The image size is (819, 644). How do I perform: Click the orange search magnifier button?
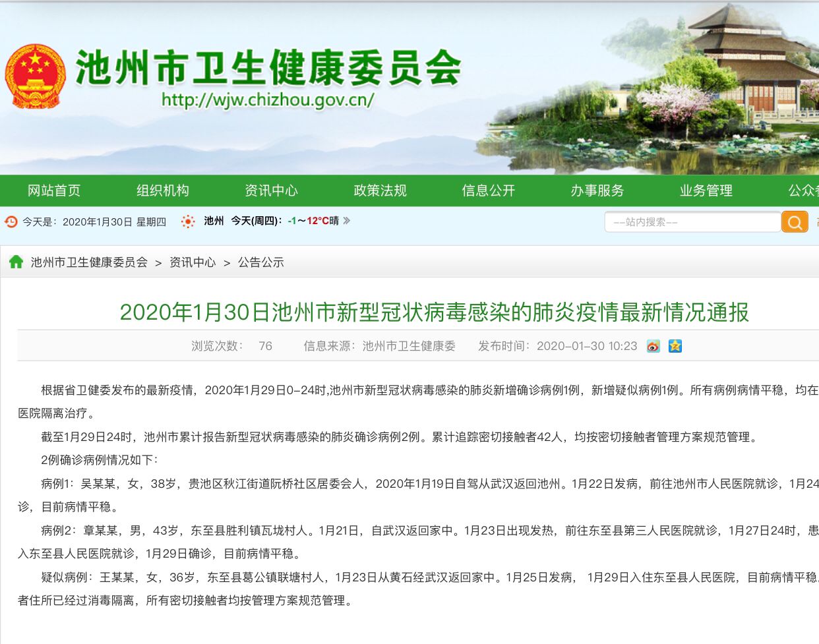pyautogui.click(x=795, y=221)
